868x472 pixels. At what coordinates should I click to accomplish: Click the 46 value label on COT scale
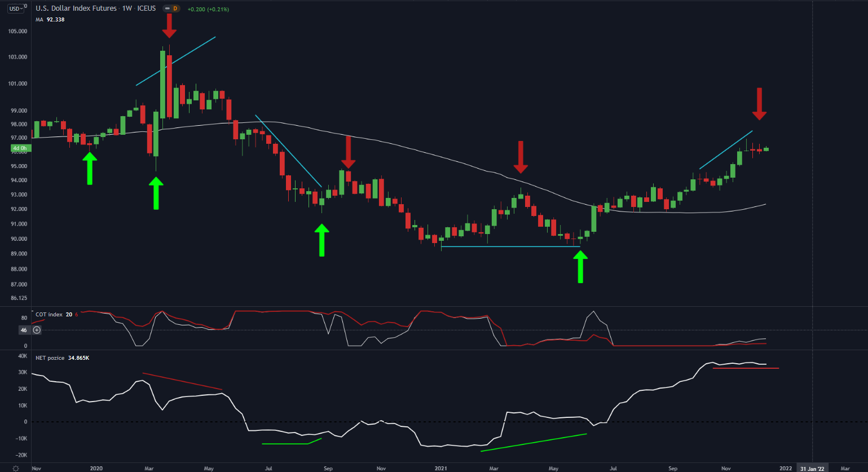24,330
